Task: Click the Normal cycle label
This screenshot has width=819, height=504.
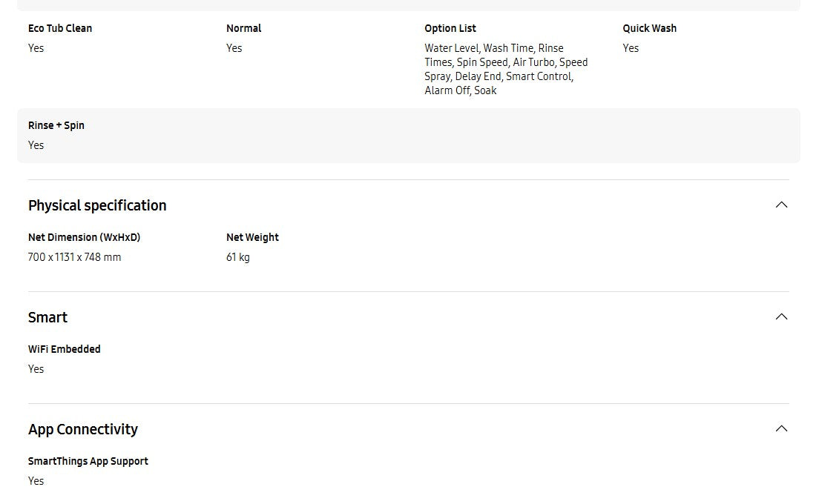Action: [243, 28]
